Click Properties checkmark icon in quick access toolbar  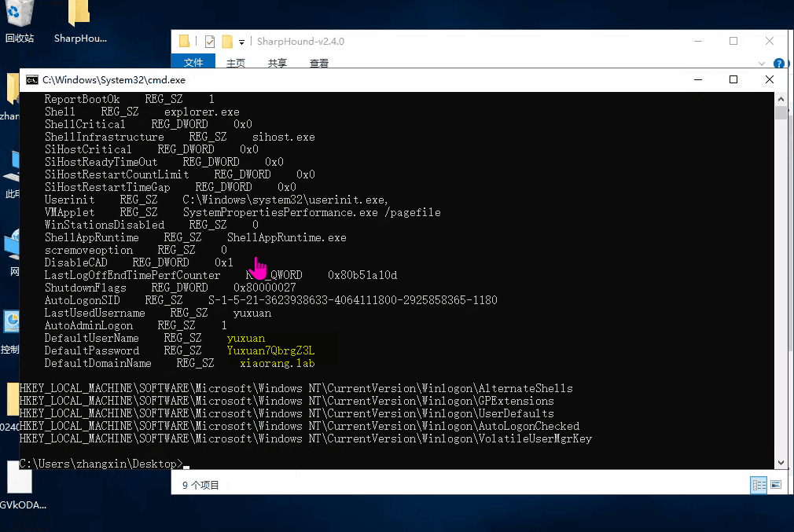tap(210, 42)
